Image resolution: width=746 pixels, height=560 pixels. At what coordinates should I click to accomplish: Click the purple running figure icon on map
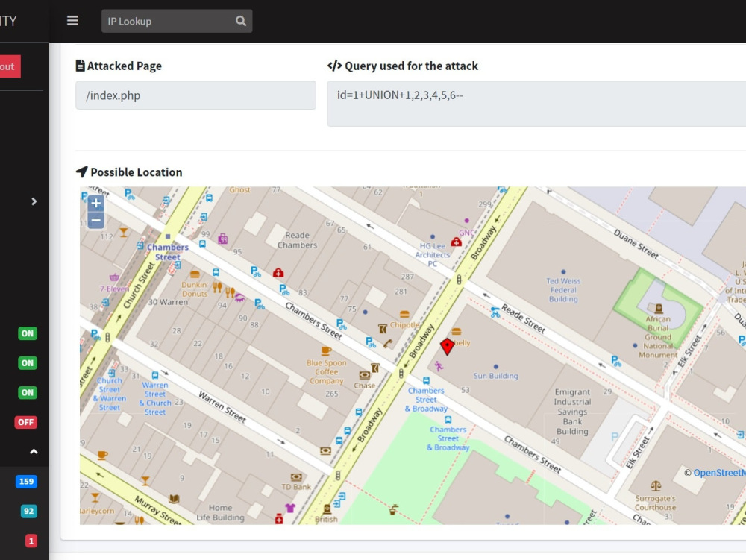(438, 365)
